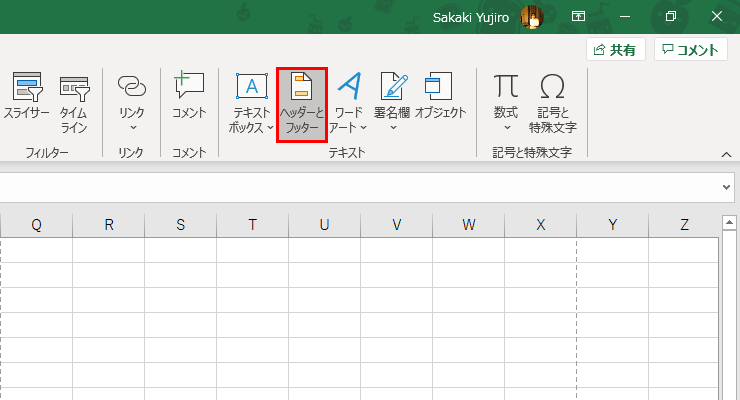This screenshot has height=400, width=740.
Task: Collapse the ribbon with the chevron
Action: click(727, 153)
